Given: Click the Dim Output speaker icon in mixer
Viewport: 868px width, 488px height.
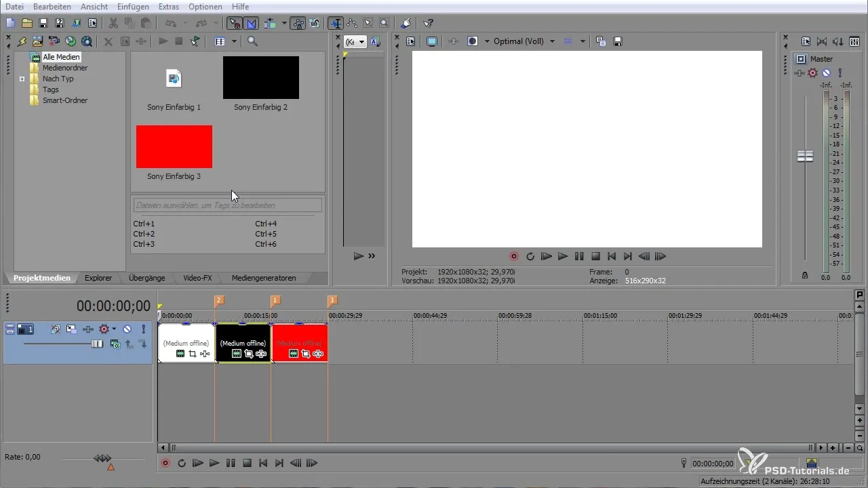Looking at the screenshot, I should [x=838, y=41].
